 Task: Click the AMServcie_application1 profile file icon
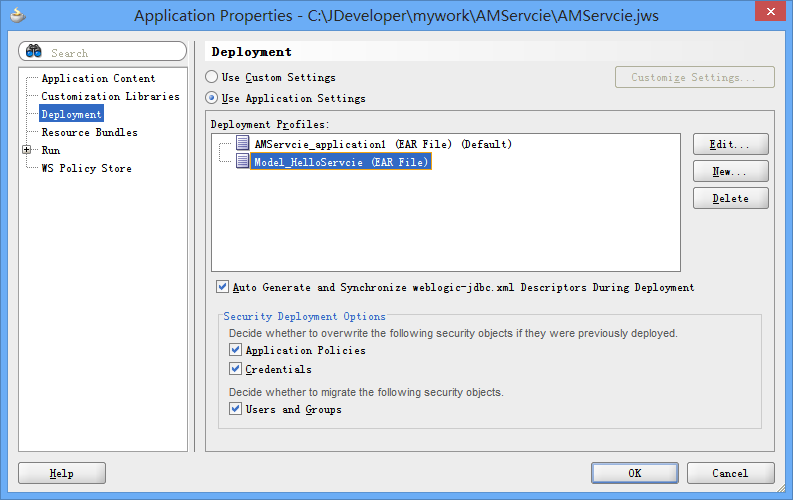click(243, 144)
